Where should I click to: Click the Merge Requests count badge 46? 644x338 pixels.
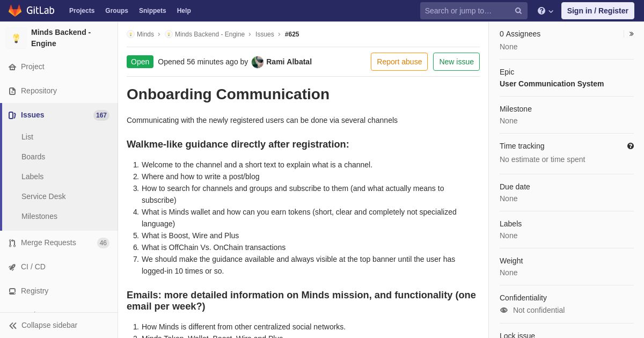coord(103,243)
